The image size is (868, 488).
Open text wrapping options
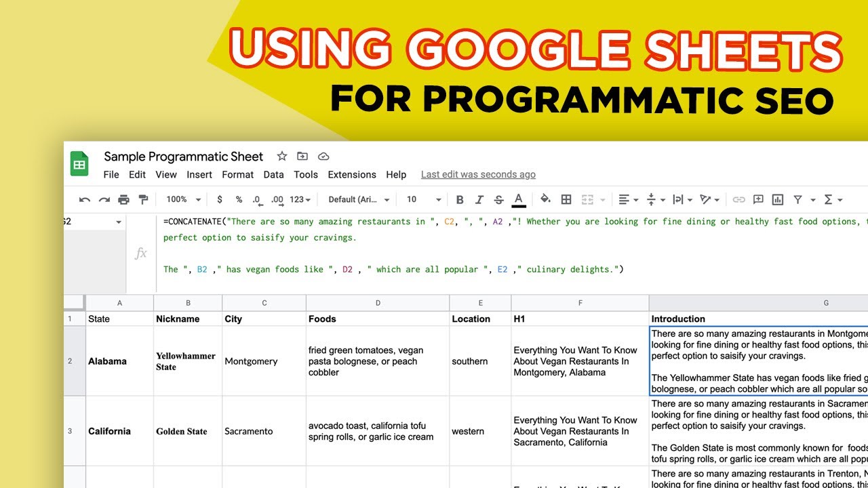coord(683,199)
